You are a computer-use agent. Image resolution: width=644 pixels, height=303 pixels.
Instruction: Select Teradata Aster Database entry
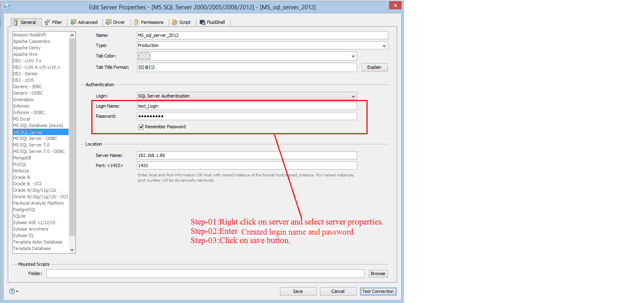click(38, 242)
